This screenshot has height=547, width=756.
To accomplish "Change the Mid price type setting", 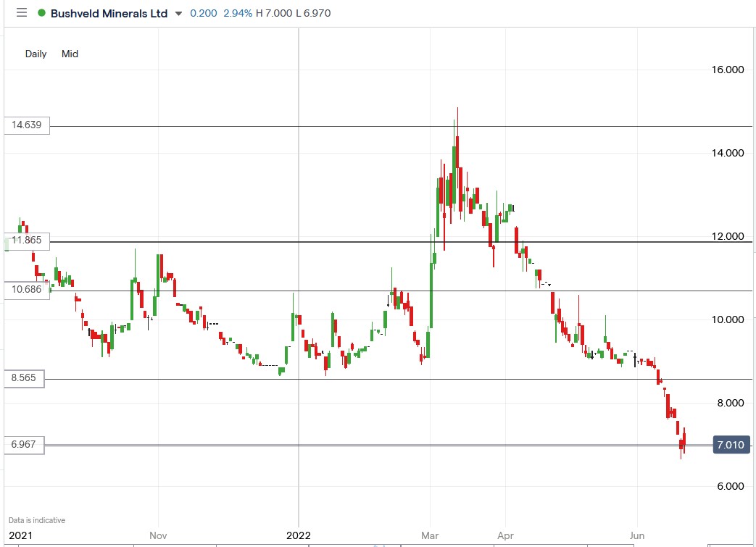I will pyautogui.click(x=70, y=54).
